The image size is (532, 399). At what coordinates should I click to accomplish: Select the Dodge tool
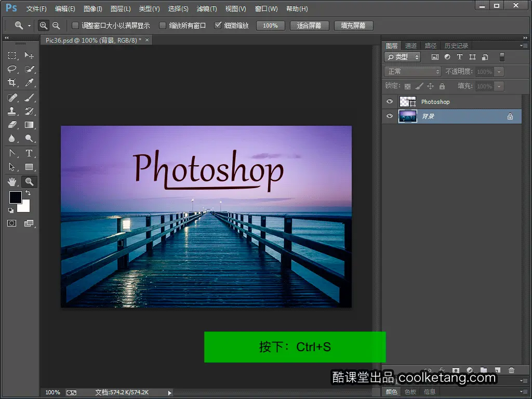[29, 138]
